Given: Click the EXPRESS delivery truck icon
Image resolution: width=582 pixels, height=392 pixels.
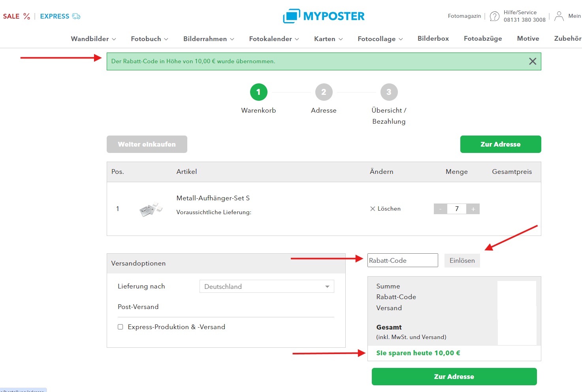Looking at the screenshot, I should 76,16.
